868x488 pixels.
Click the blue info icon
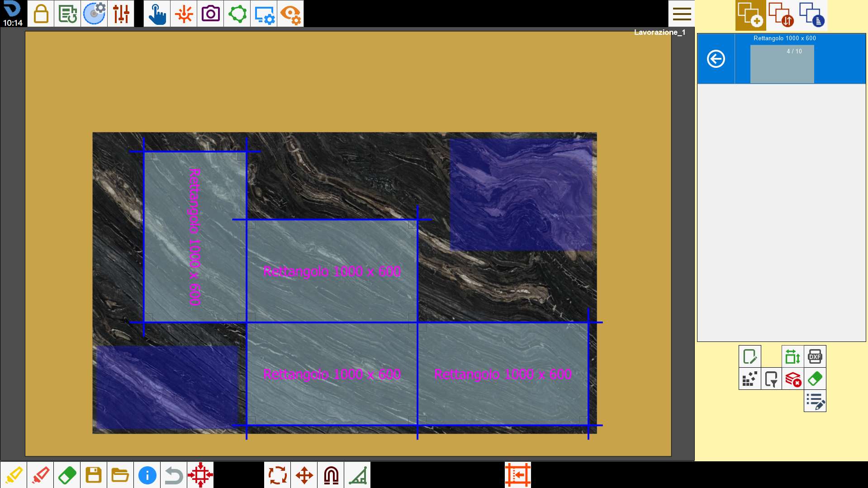click(147, 475)
